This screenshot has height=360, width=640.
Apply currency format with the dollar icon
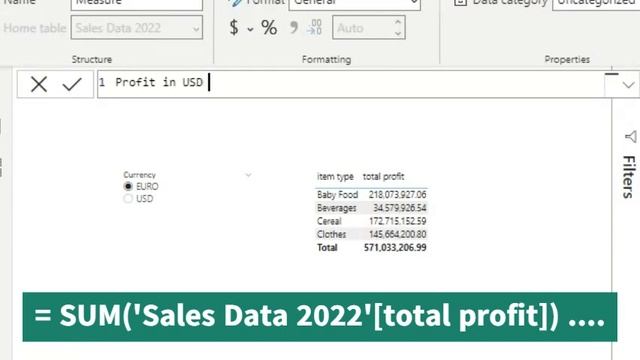point(234,28)
